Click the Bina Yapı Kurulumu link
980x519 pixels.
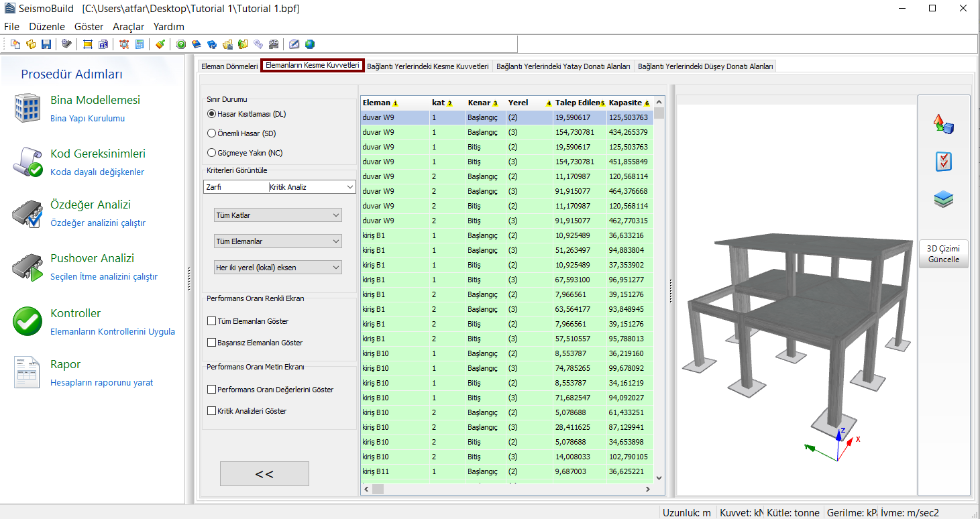tap(87, 119)
